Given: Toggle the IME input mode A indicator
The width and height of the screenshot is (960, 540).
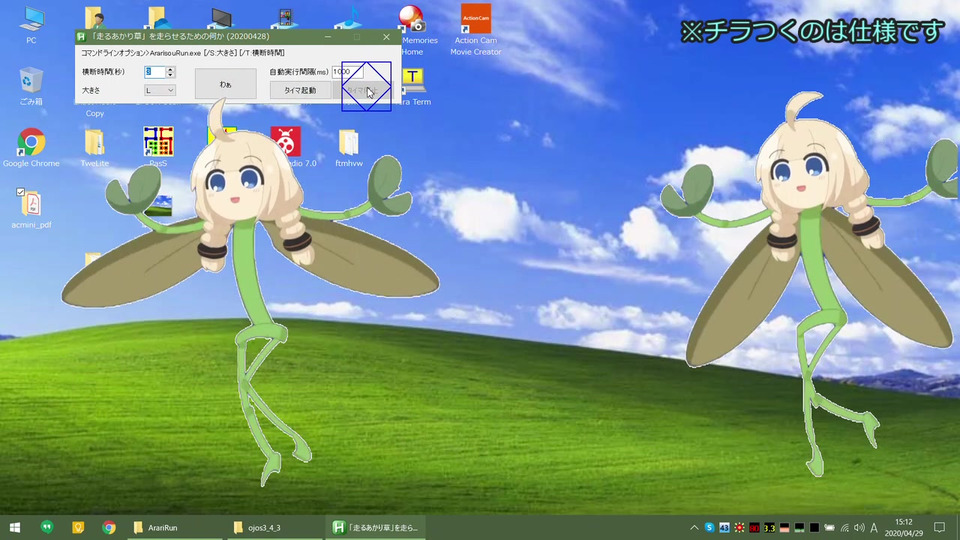Looking at the screenshot, I should point(874,528).
